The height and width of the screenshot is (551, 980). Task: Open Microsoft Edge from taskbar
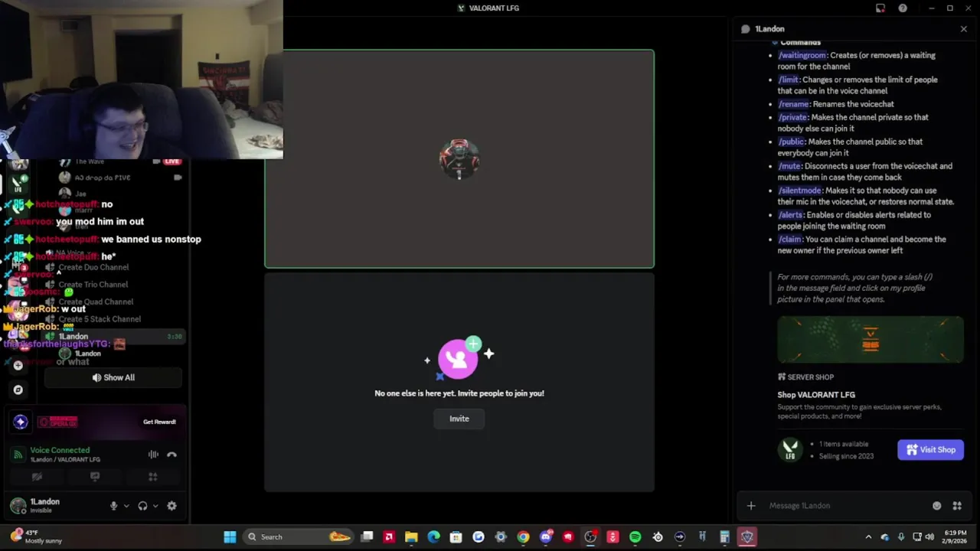point(433,537)
